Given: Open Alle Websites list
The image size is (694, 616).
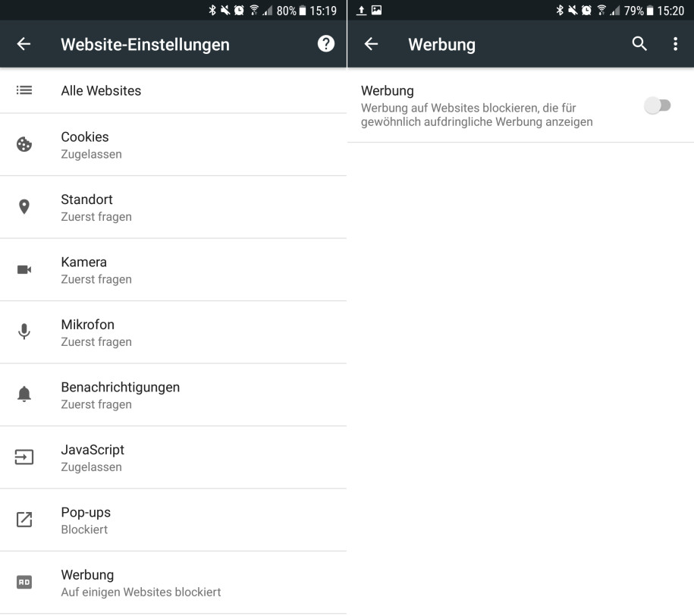Looking at the screenshot, I should pyautogui.click(x=173, y=91).
